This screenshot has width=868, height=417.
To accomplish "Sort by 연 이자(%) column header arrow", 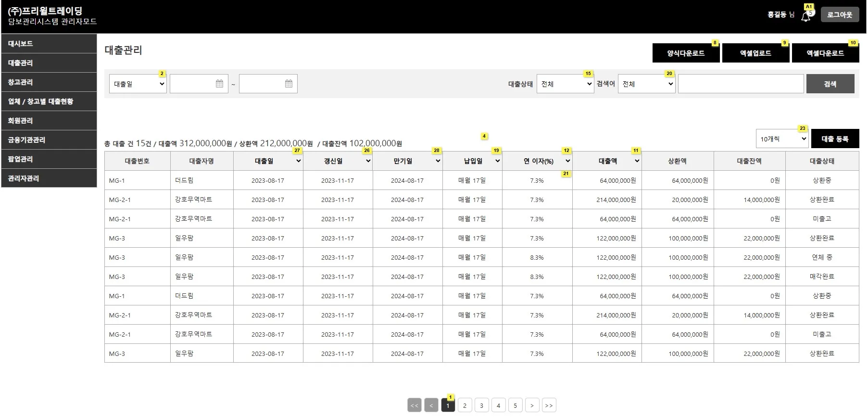I will point(567,161).
